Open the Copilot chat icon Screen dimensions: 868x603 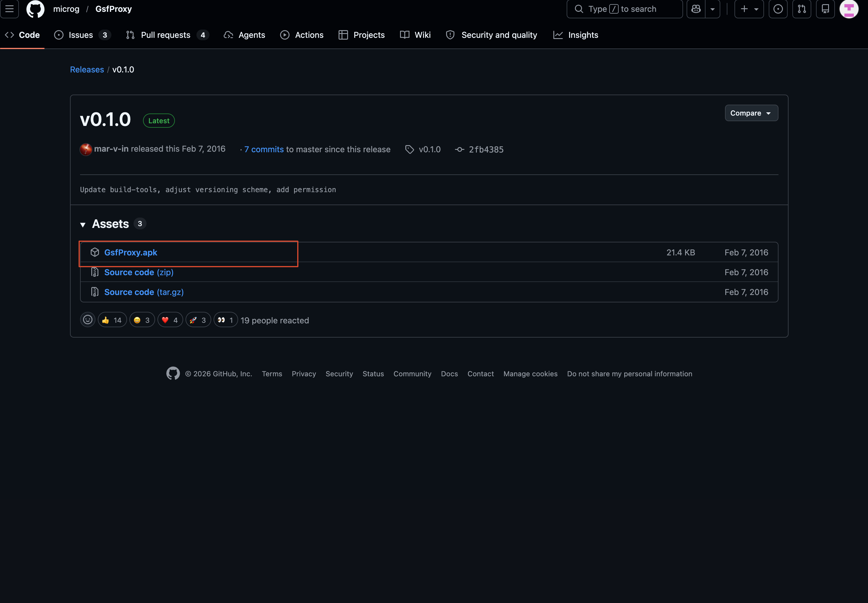[696, 9]
